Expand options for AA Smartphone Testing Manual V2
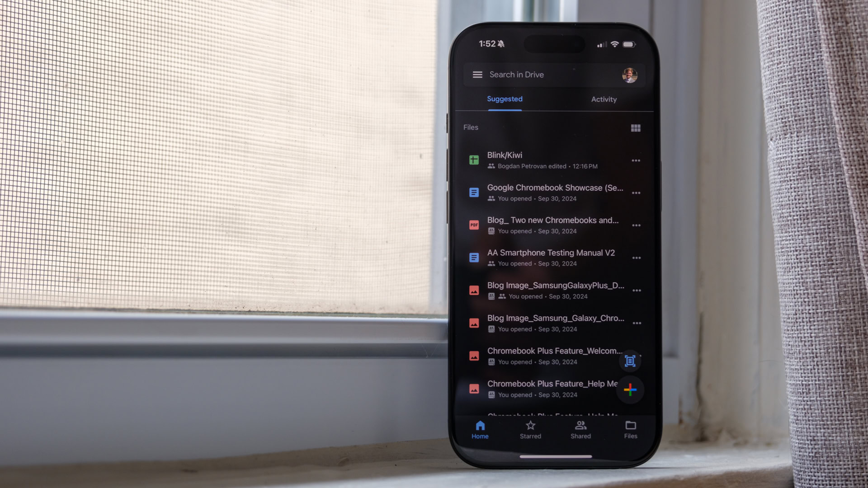This screenshot has height=488, width=868. 636,258
